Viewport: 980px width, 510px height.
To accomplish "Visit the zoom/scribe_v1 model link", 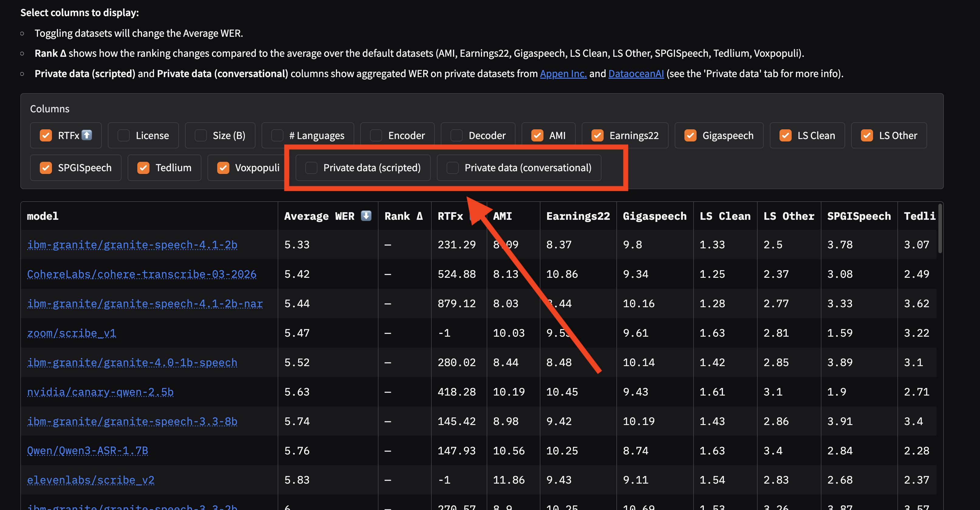I will [x=71, y=333].
